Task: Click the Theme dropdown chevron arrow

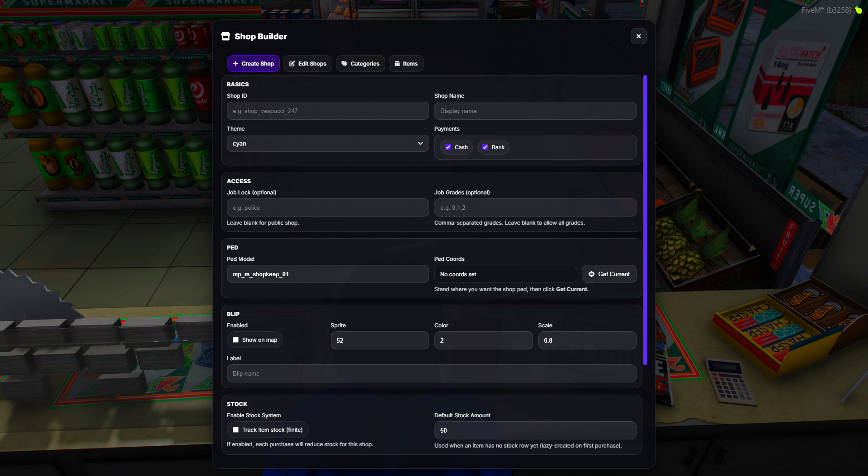Action: [420, 143]
